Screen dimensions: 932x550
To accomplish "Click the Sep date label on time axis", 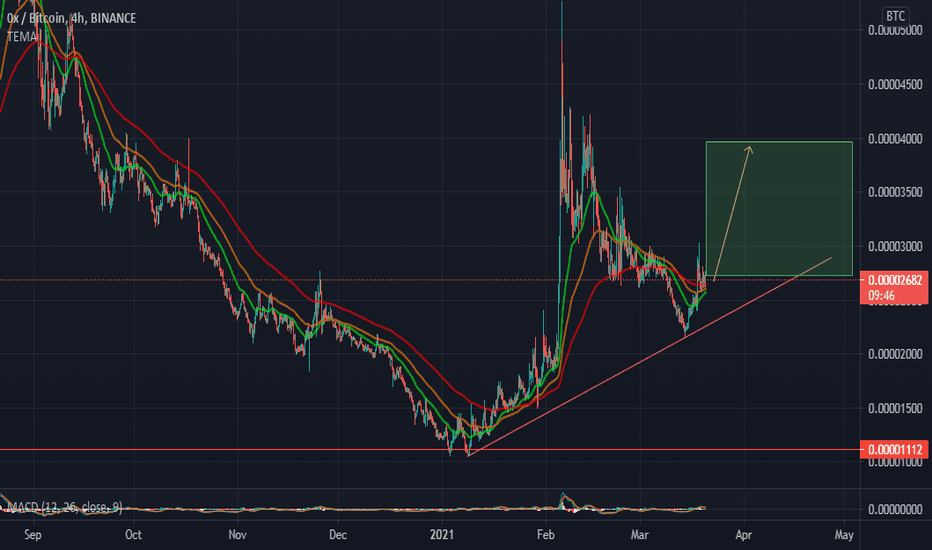I will coord(33,535).
